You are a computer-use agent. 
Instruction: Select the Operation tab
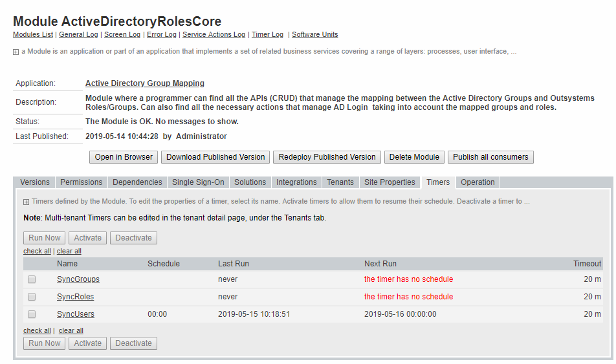[478, 182]
